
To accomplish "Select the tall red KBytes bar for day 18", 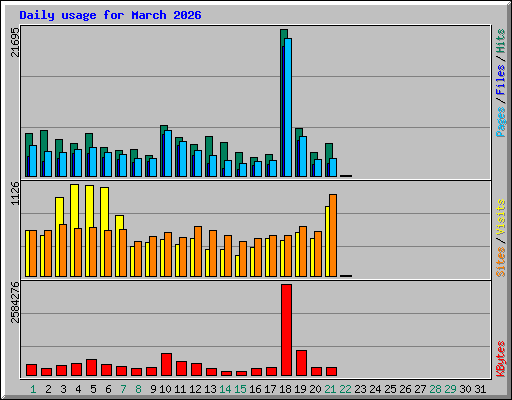I will coord(286,330).
